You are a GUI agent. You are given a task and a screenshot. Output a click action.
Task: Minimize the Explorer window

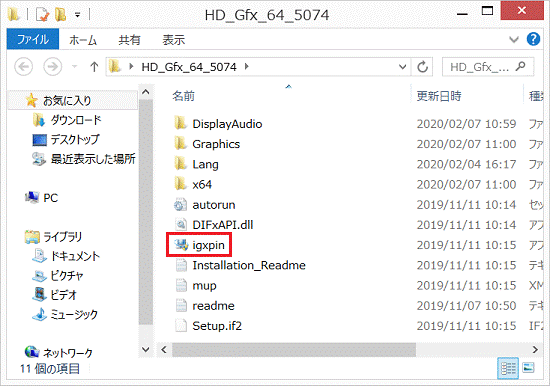462,13
